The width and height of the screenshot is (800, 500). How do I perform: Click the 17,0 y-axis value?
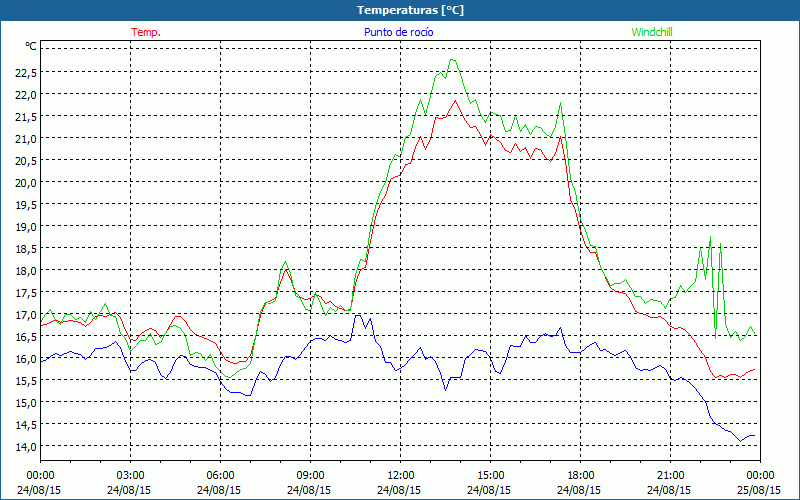click(26, 315)
